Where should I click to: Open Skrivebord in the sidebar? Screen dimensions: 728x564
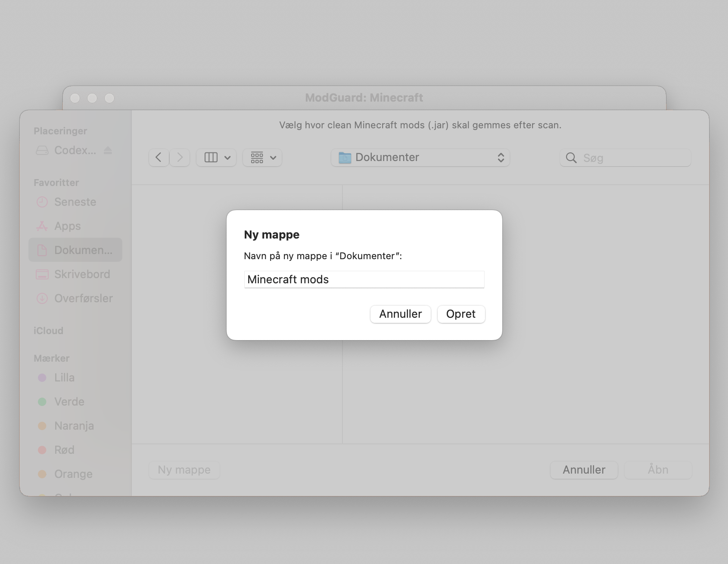(75, 274)
